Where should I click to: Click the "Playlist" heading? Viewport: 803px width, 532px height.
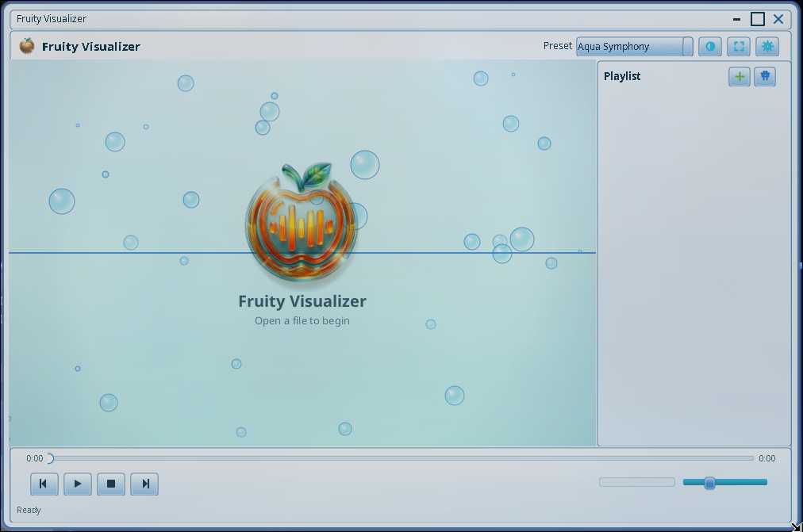tap(622, 76)
